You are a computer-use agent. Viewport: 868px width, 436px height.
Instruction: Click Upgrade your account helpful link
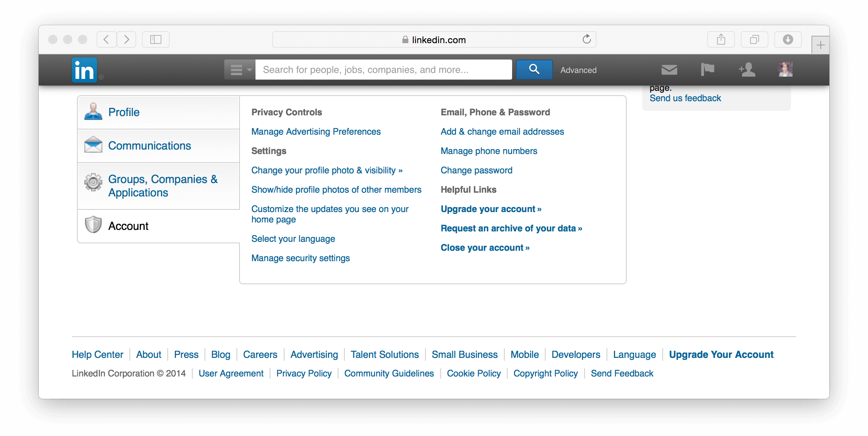click(491, 209)
